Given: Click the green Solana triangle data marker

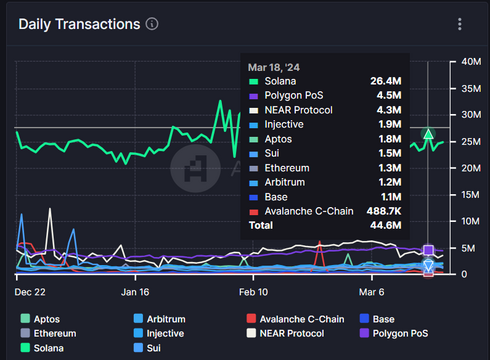Looking at the screenshot, I should pos(428,134).
